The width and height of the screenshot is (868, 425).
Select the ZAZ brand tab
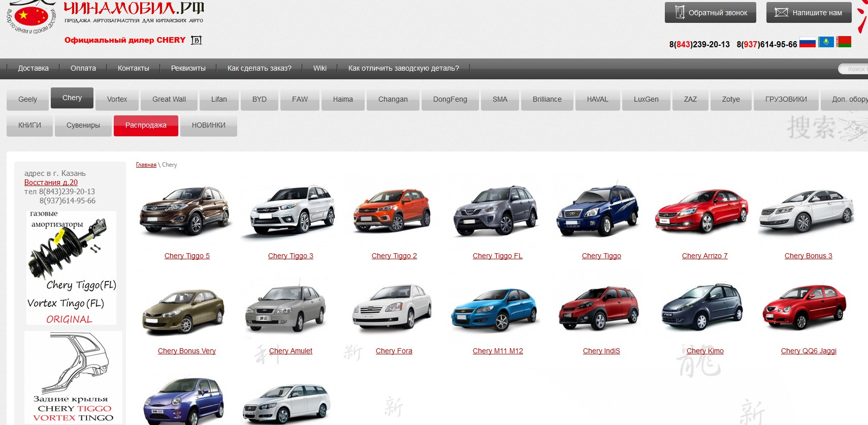690,100
